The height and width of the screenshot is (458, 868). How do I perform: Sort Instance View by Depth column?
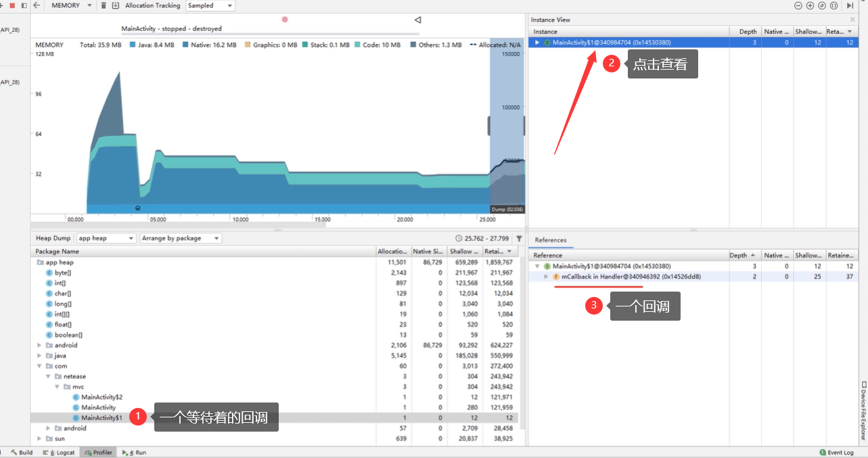pos(745,32)
